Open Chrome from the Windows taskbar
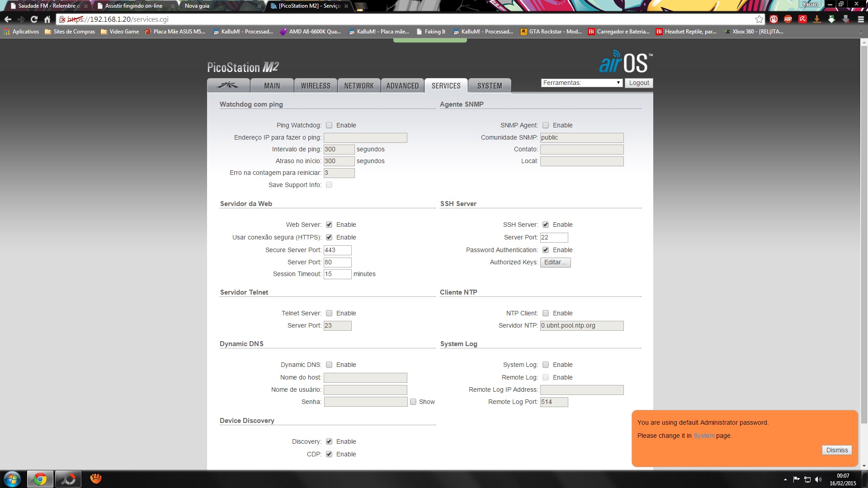The width and height of the screenshot is (868, 488). (40, 479)
